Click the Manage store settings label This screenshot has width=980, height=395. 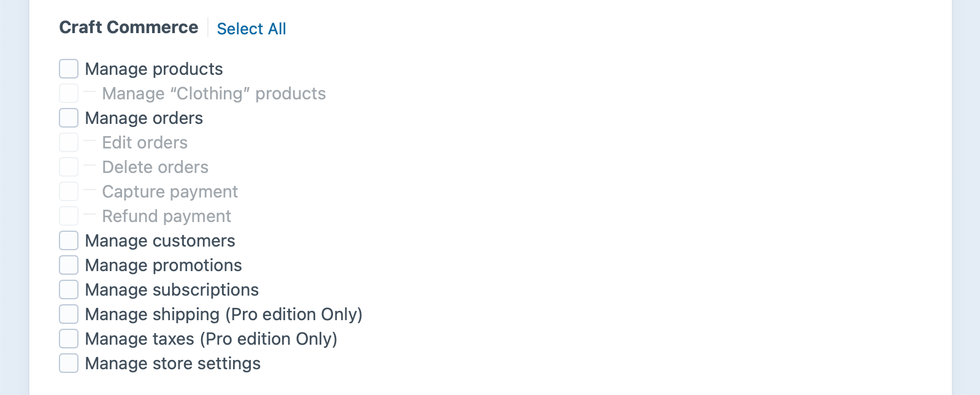point(173,363)
